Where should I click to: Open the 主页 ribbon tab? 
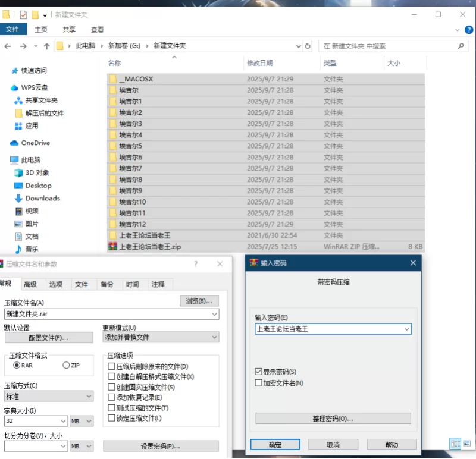coord(41,29)
